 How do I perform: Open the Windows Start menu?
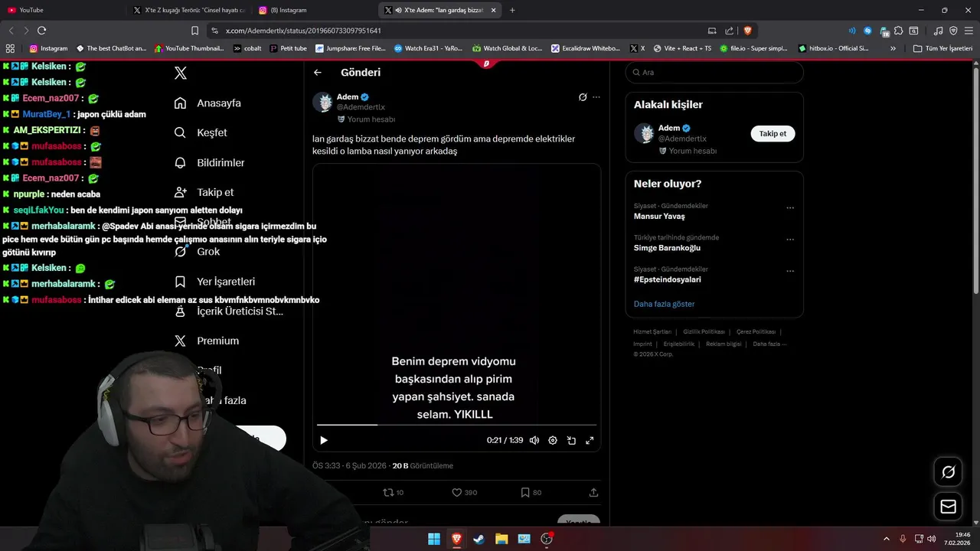pyautogui.click(x=434, y=539)
